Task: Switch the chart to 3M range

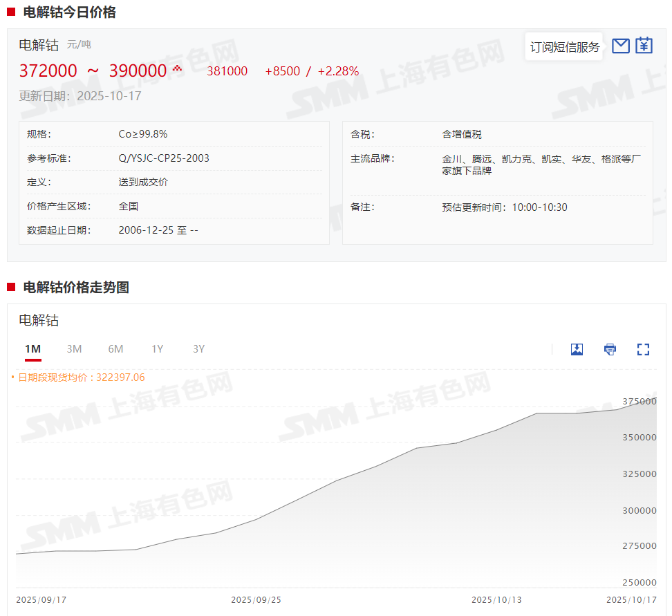Action: coord(74,349)
